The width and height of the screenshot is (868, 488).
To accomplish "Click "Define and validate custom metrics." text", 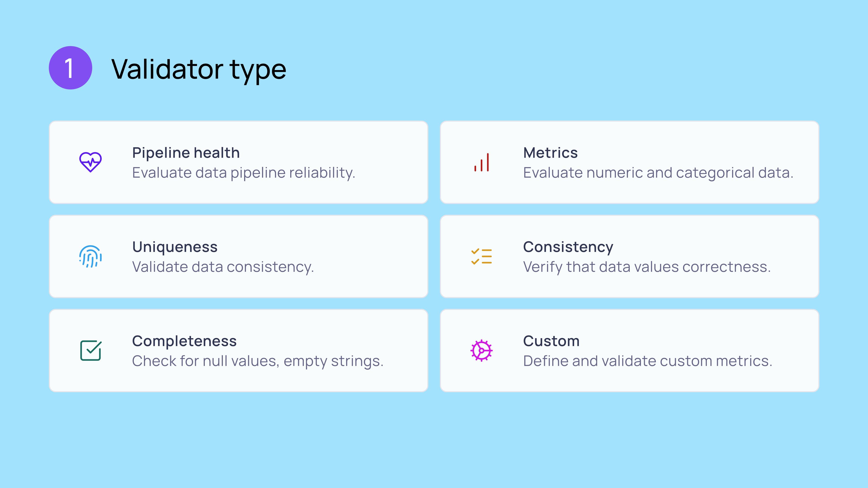I will (x=647, y=361).
